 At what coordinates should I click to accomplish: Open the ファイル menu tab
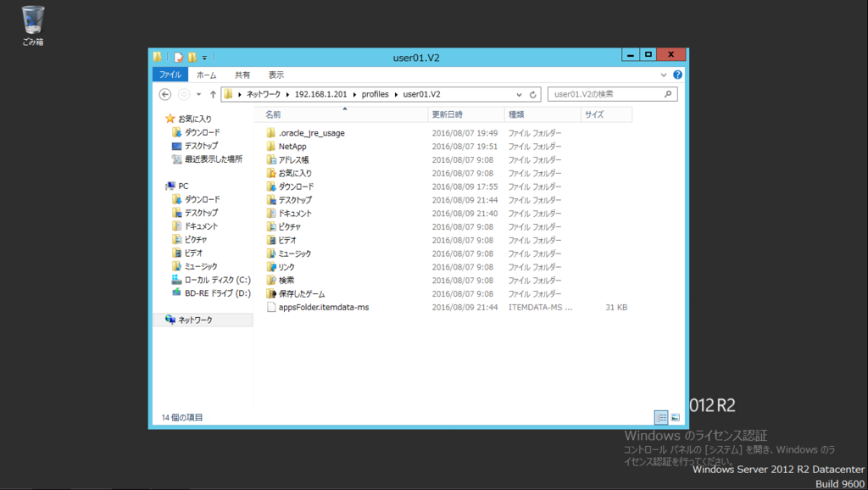170,75
